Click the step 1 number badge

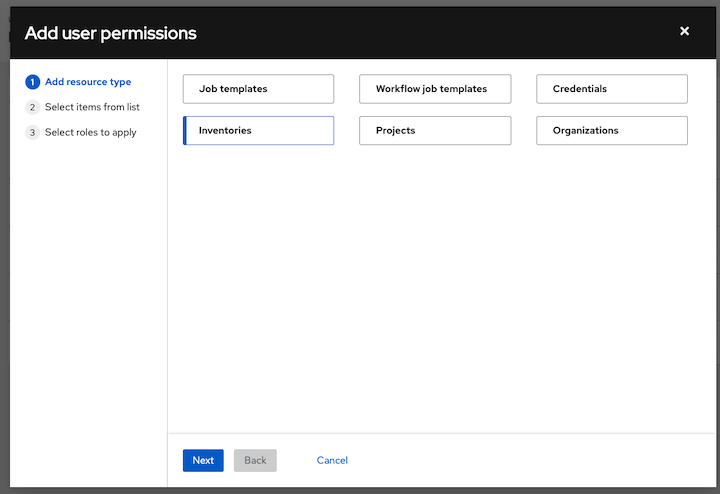(33, 82)
